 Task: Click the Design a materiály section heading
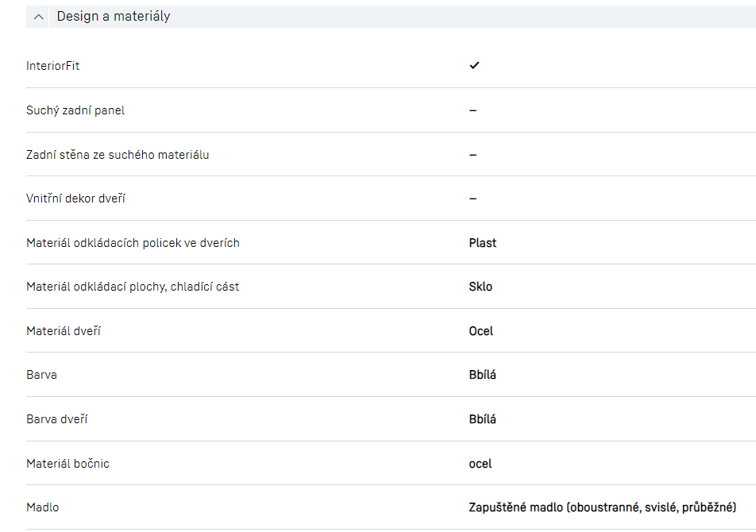(x=114, y=16)
